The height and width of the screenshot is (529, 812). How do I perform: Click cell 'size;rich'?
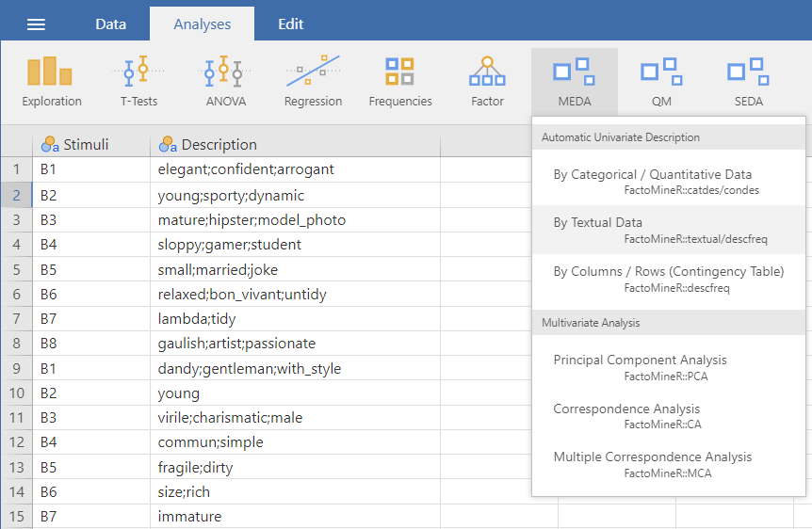[295, 491]
